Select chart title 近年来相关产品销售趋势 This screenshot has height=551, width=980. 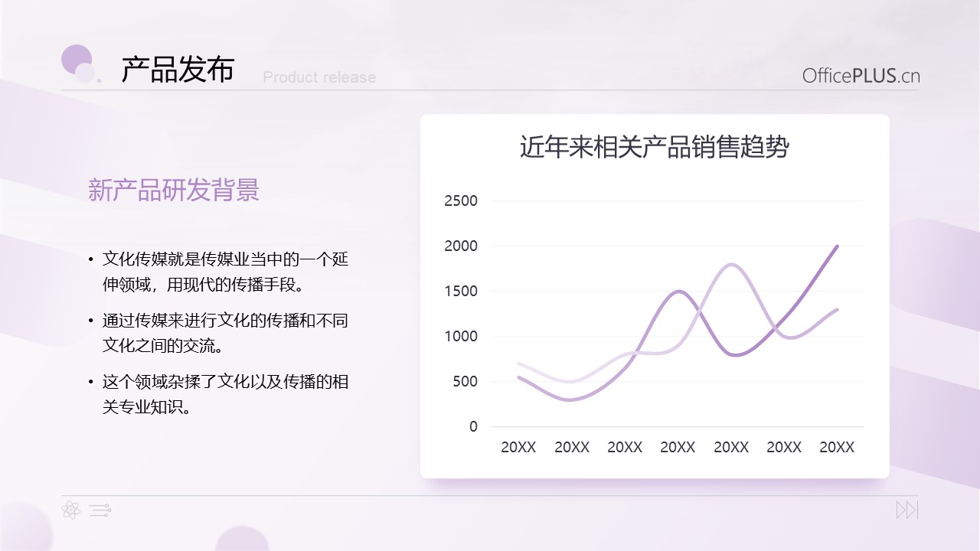tap(655, 147)
